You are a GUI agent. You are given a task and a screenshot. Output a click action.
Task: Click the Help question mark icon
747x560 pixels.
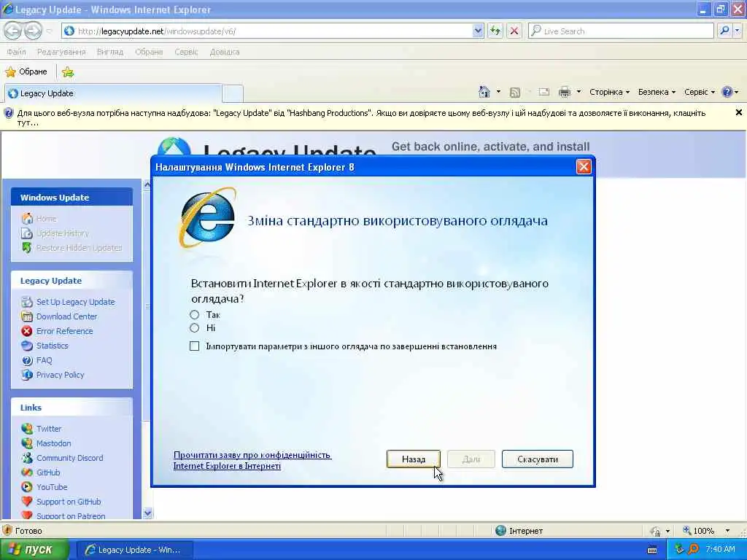pyautogui.click(x=727, y=92)
